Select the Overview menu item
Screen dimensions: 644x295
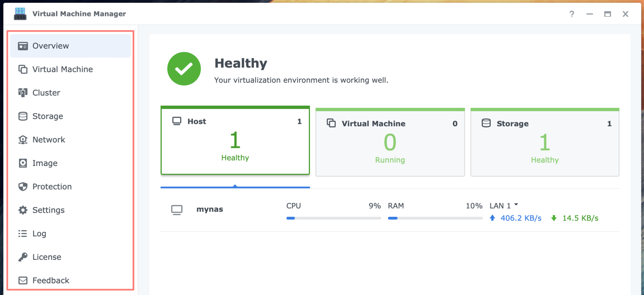[x=50, y=46]
